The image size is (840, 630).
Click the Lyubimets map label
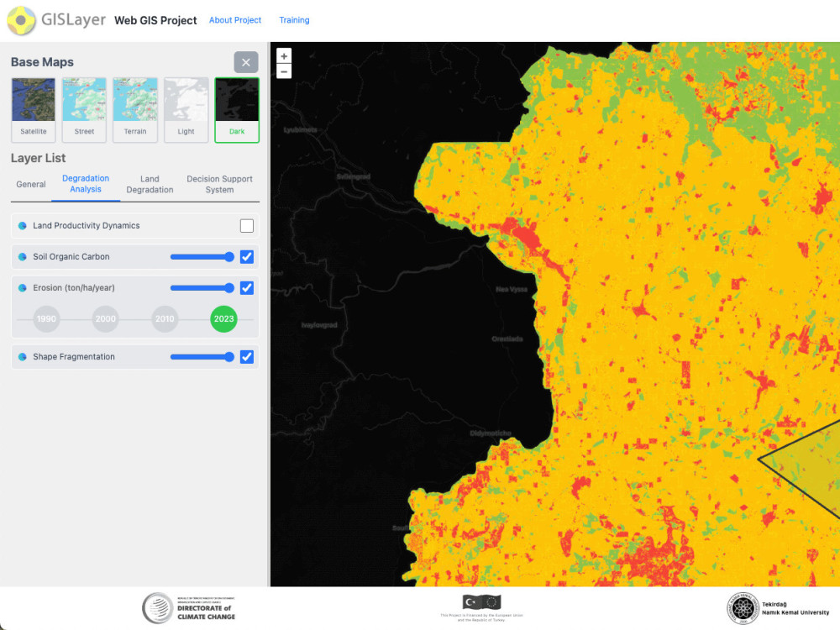(x=301, y=130)
